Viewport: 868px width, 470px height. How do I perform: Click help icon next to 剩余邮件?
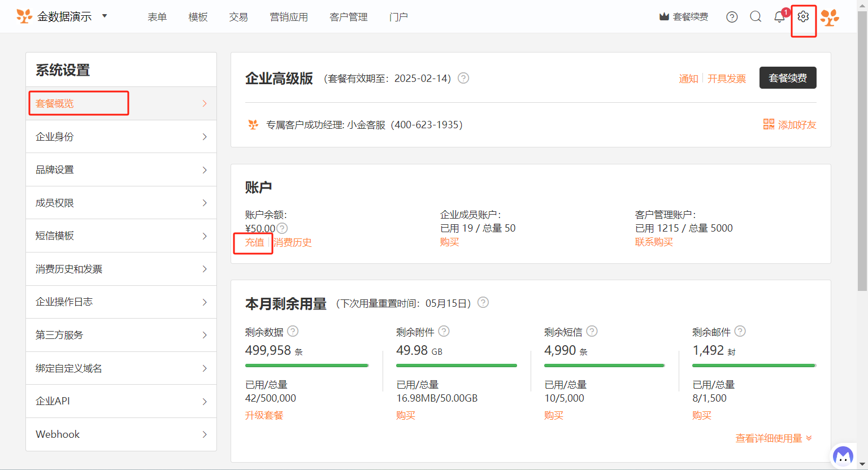tap(740, 331)
